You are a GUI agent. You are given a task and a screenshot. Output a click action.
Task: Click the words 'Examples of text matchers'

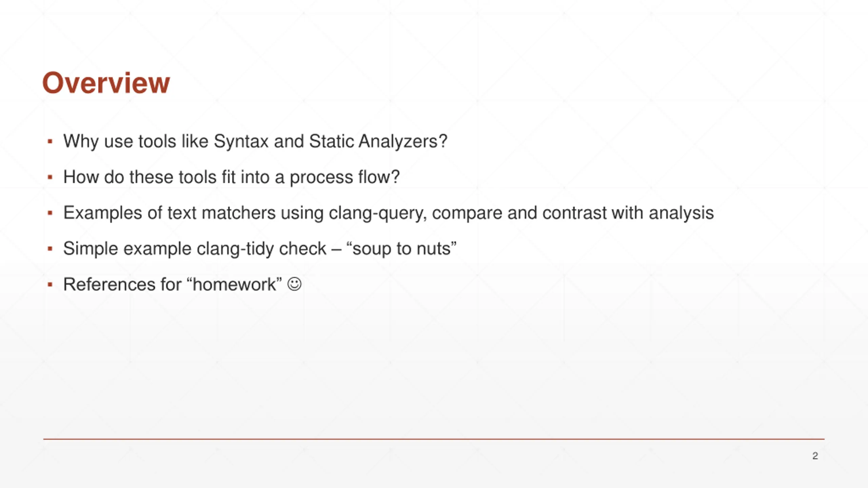pos(170,213)
